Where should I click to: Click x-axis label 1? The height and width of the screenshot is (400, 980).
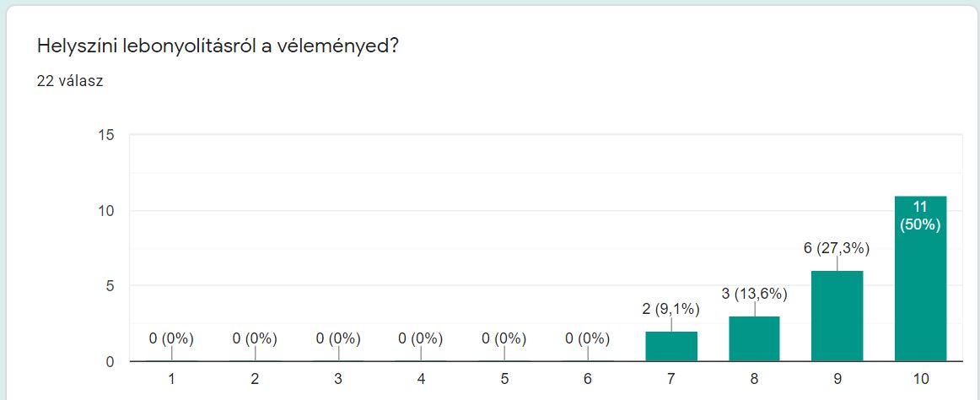point(171,378)
